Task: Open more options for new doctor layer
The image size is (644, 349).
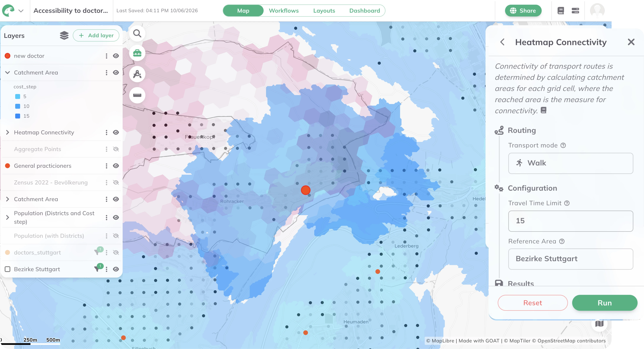Action: (x=106, y=56)
